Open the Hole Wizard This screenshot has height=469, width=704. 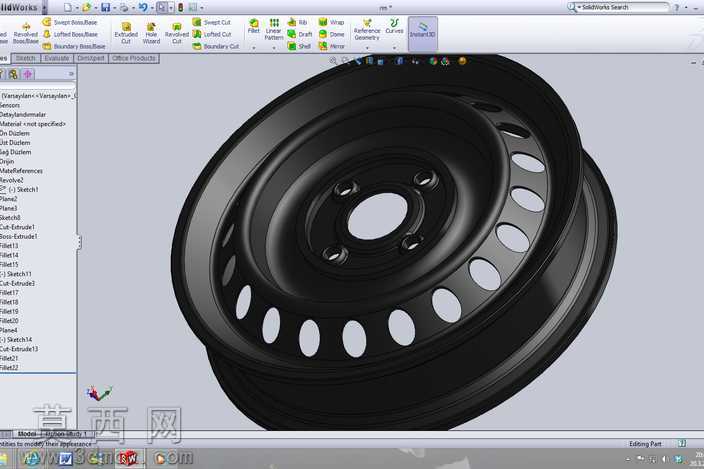(x=151, y=33)
